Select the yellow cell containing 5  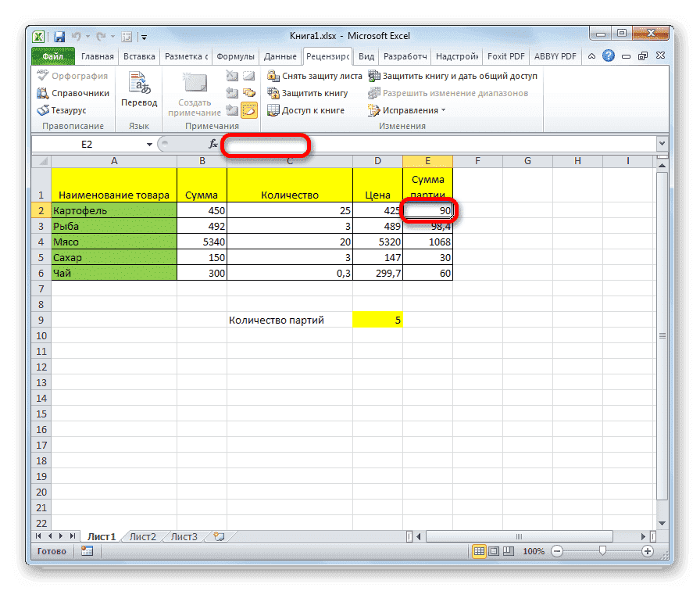click(x=378, y=319)
